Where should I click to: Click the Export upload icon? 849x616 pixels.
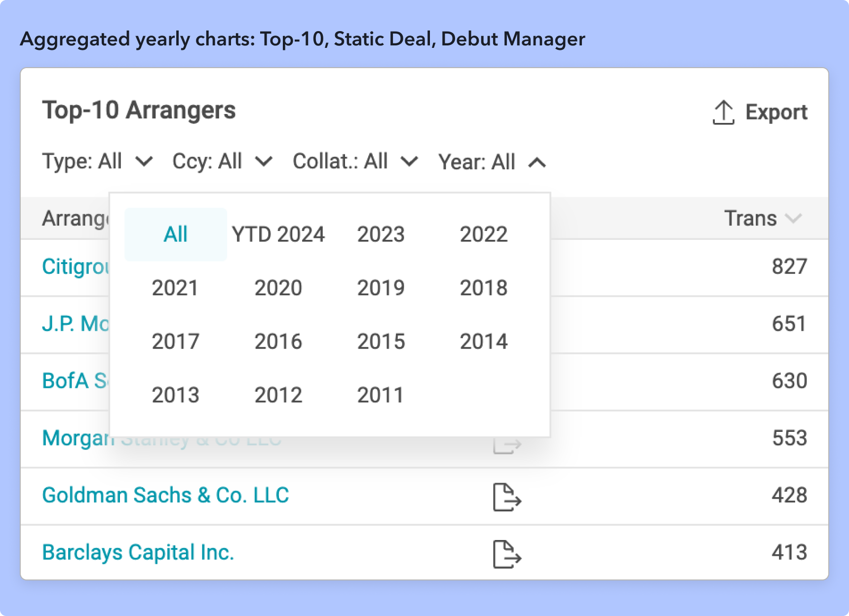point(723,113)
